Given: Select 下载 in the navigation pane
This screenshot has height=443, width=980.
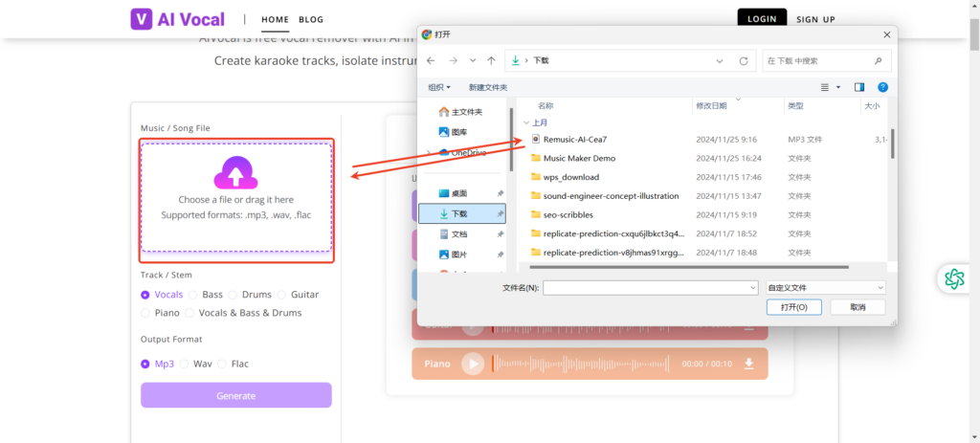Looking at the screenshot, I should [458, 213].
